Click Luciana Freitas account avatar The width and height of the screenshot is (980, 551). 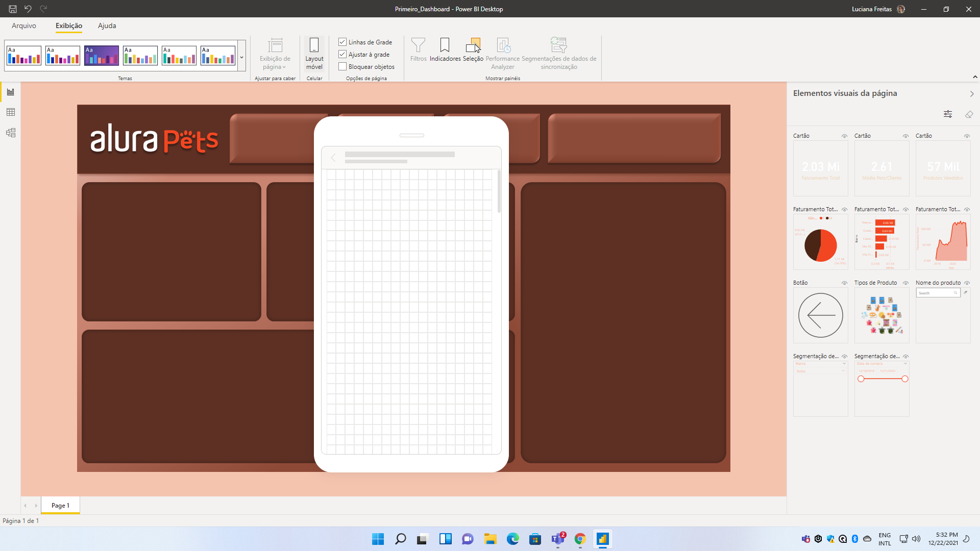(901, 9)
